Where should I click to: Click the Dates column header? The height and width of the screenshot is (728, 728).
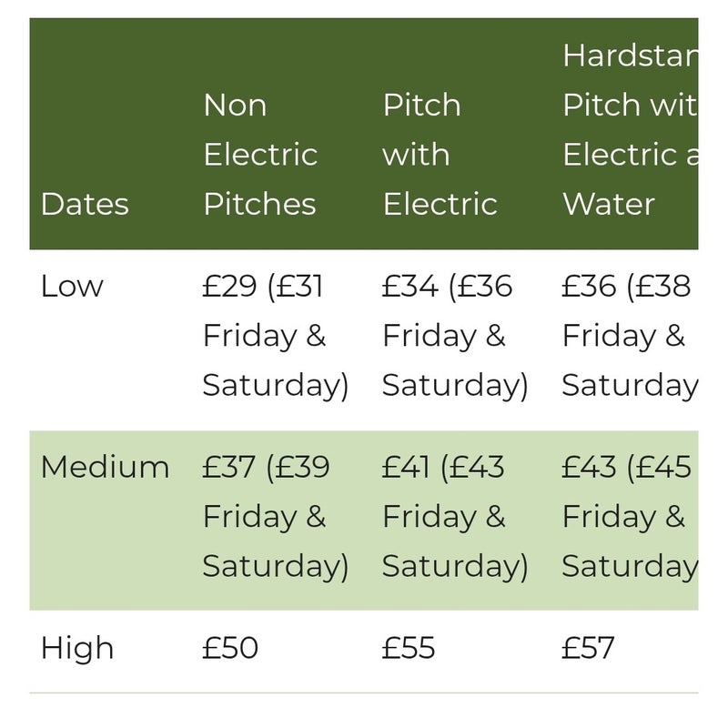[x=84, y=204]
